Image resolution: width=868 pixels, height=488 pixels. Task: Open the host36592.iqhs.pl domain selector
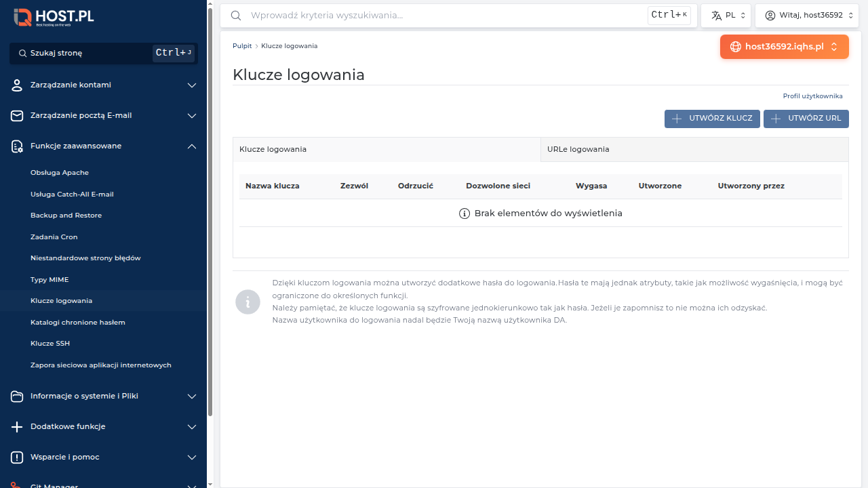[785, 47]
